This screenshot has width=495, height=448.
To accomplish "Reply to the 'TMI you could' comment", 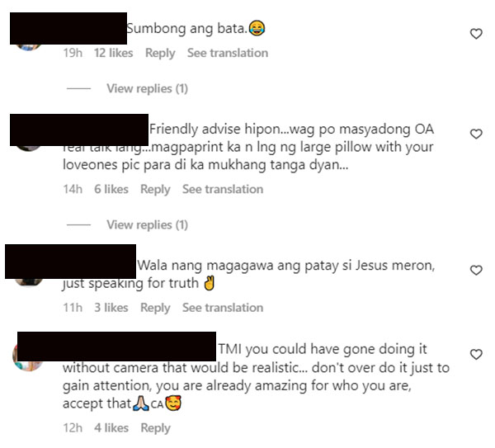I will click(155, 428).
